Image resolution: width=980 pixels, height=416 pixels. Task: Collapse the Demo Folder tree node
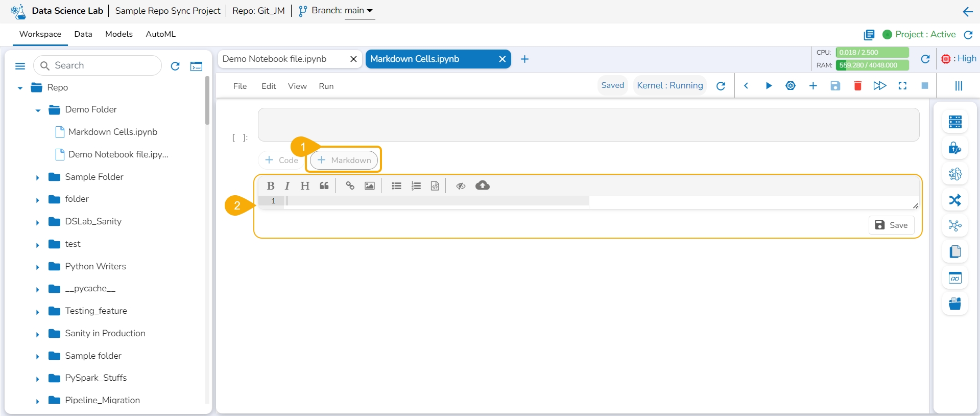(38, 110)
